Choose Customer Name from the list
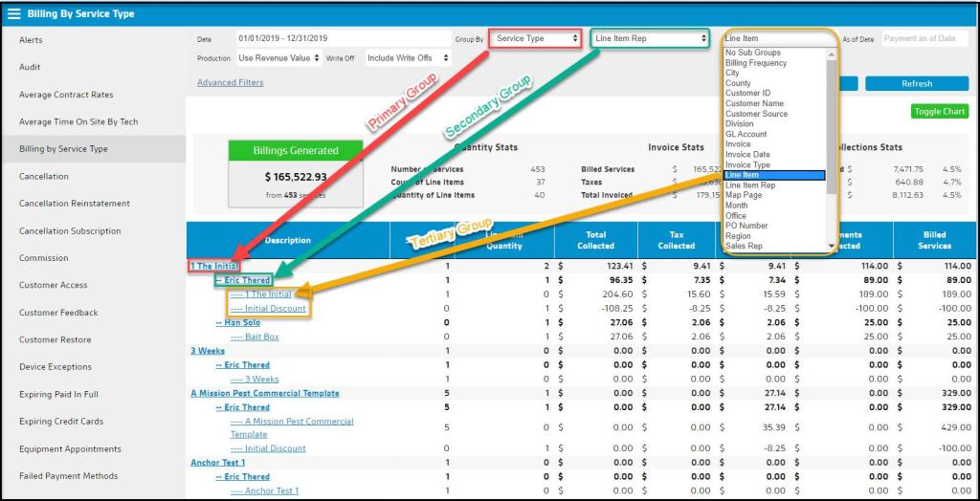 754,103
